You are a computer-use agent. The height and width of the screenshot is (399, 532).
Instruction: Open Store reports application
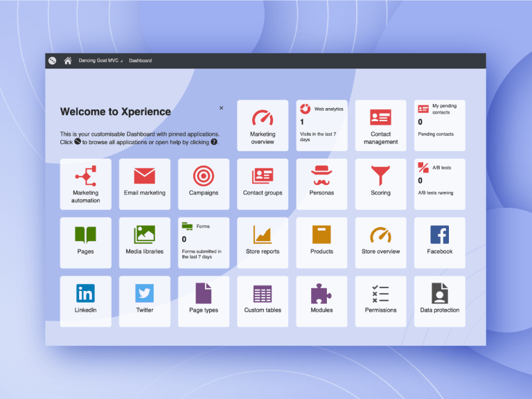tap(263, 243)
